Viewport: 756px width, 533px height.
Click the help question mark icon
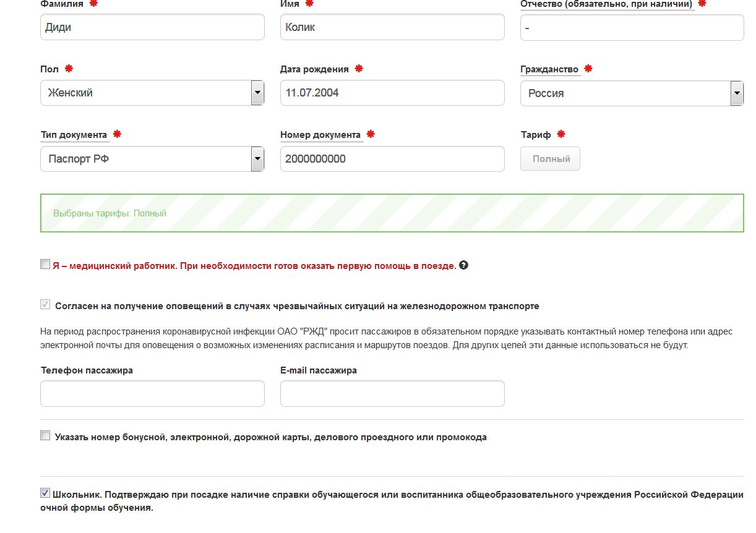coord(464,265)
